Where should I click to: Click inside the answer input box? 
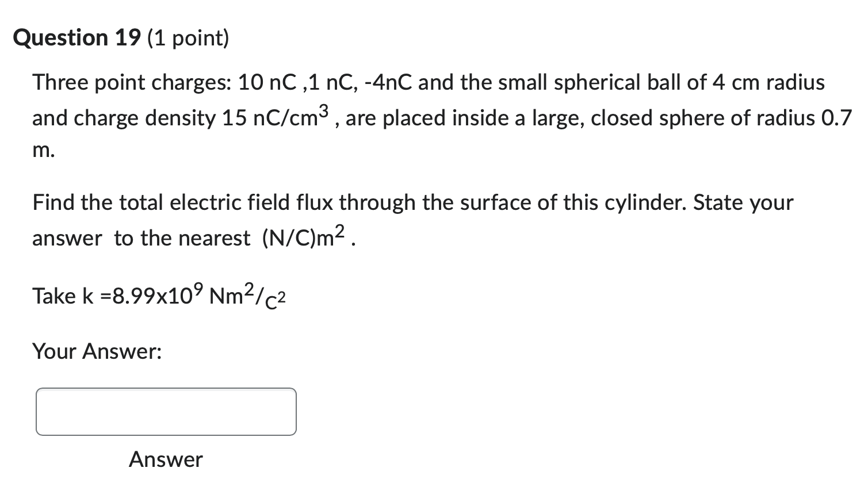pyautogui.click(x=166, y=412)
